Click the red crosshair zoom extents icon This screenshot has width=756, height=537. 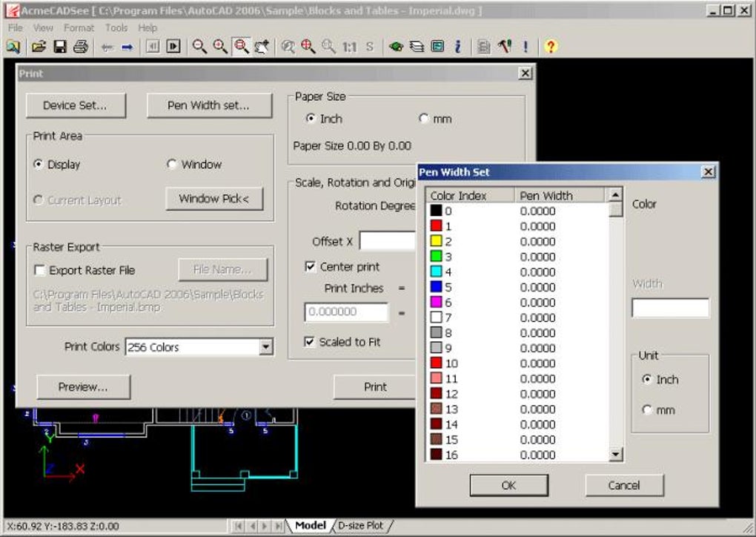click(x=308, y=46)
